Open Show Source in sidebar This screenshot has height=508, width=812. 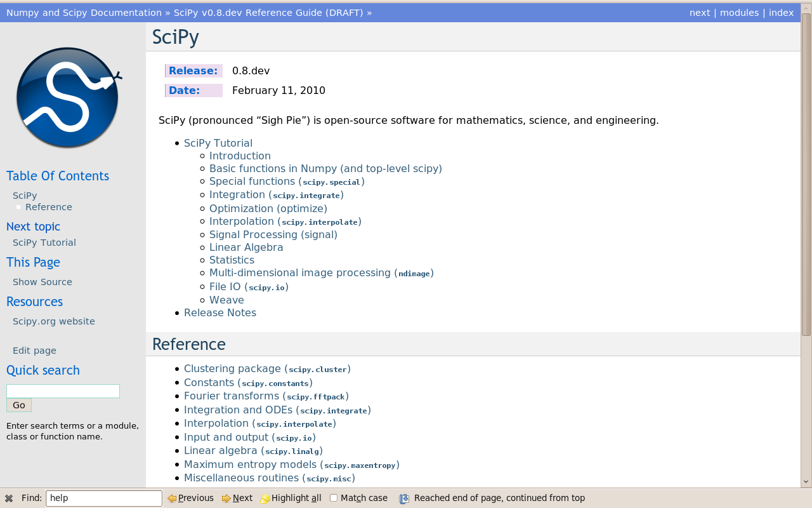[43, 282]
